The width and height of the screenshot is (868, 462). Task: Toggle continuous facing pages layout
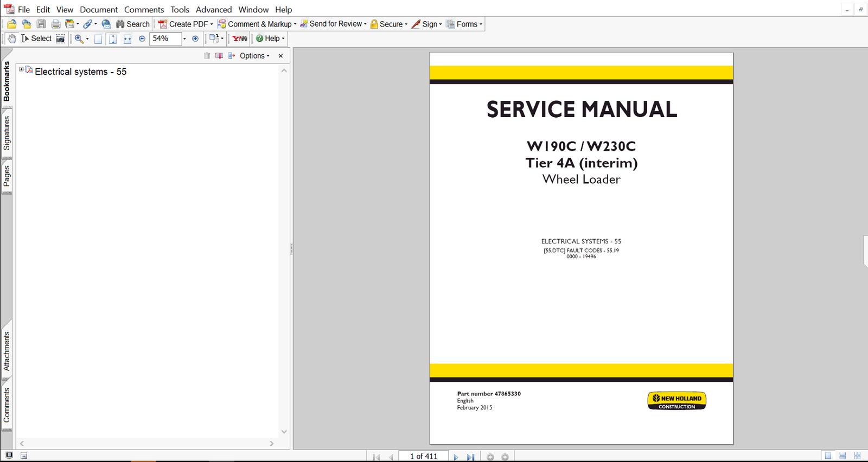point(857,456)
